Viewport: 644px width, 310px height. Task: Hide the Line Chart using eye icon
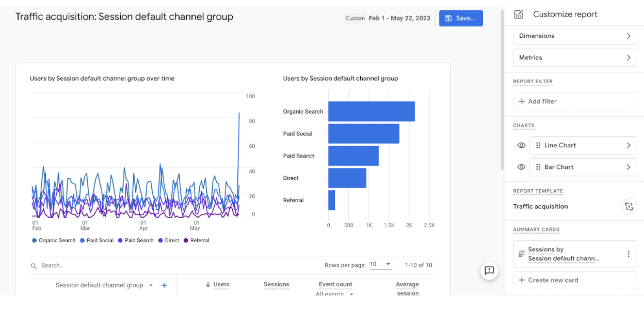pyautogui.click(x=521, y=146)
